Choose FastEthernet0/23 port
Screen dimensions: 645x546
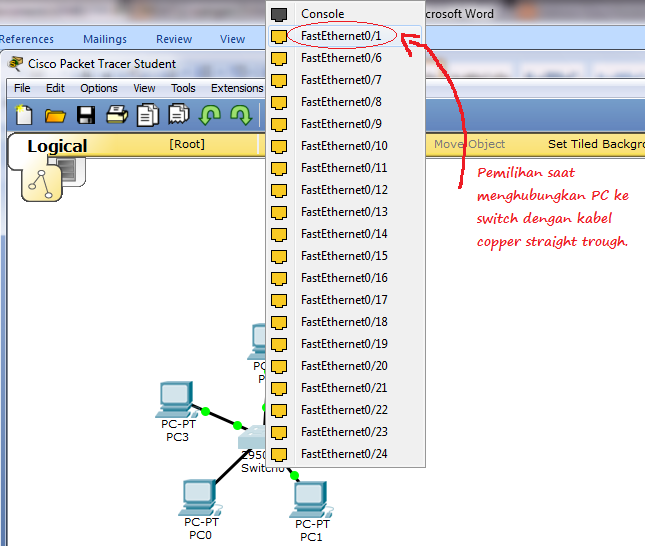pos(346,432)
